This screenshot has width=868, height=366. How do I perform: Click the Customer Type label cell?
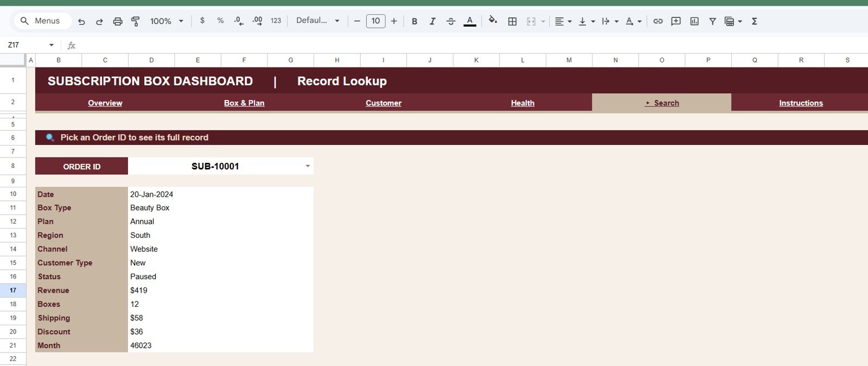(81, 263)
